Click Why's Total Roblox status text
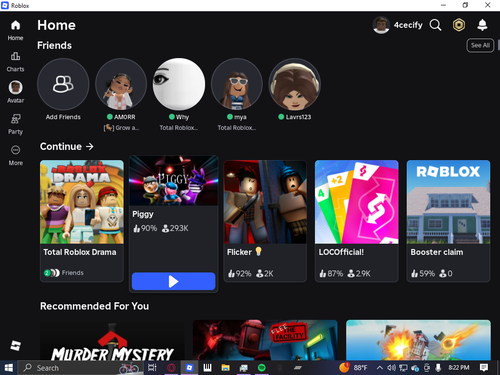 179,128
